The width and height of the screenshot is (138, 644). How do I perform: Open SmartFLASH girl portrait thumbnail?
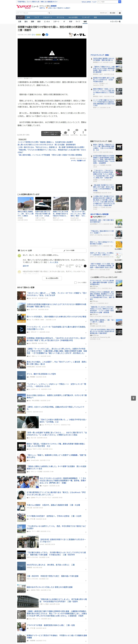pyautogui.click(x=78, y=204)
